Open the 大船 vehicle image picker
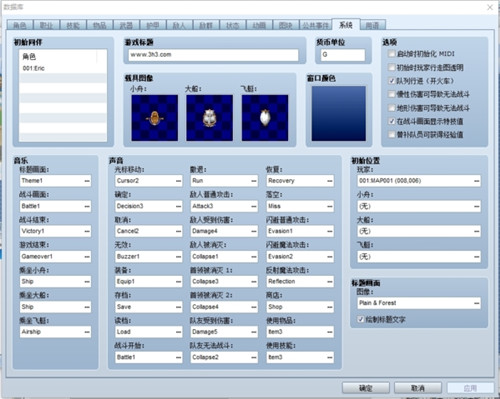Screen dimensions: 500x399 [x=210, y=118]
